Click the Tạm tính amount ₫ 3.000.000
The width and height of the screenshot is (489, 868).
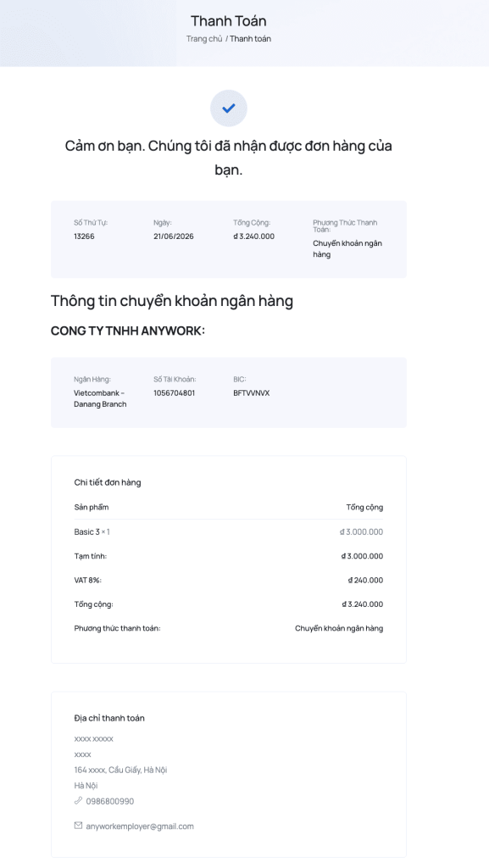click(362, 556)
